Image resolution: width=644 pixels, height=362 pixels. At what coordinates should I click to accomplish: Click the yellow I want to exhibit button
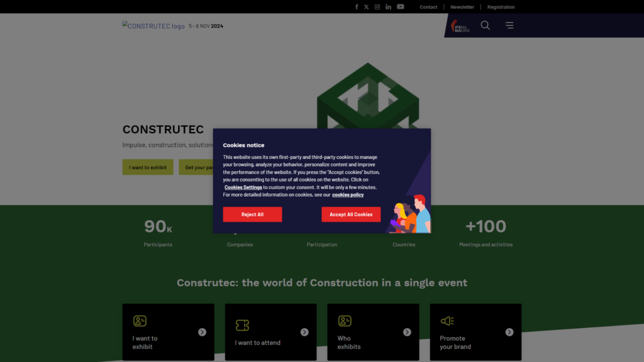point(148,167)
